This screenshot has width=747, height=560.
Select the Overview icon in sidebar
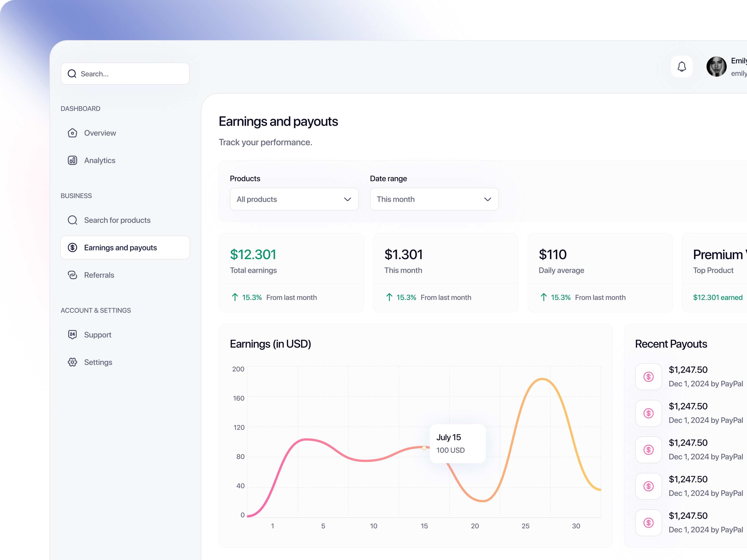[x=72, y=133]
